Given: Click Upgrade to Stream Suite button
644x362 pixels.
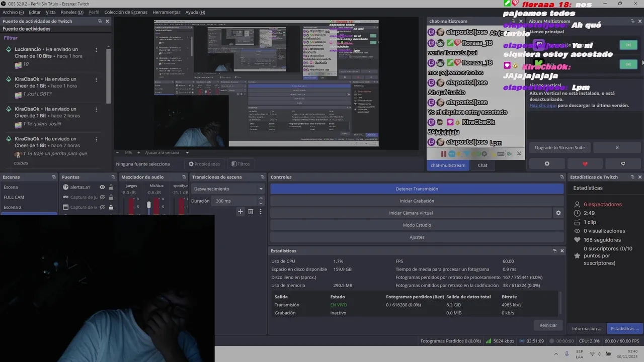Looking at the screenshot, I should (x=560, y=148).
